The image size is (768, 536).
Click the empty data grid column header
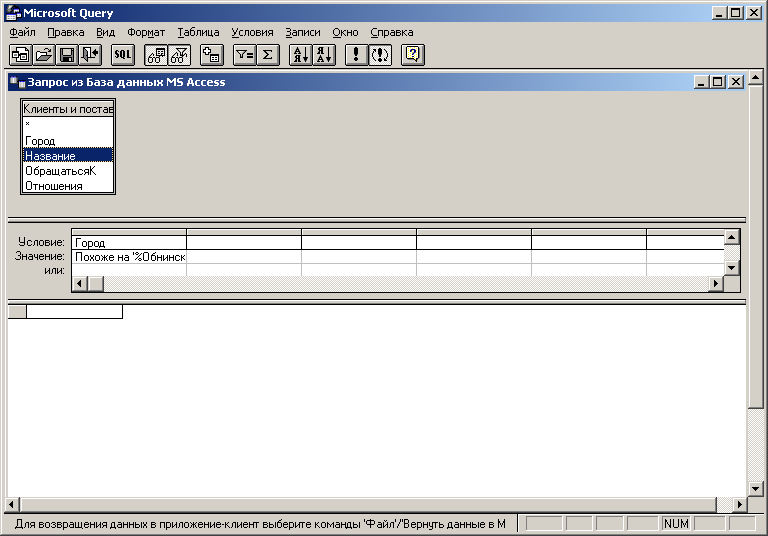point(74,311)
